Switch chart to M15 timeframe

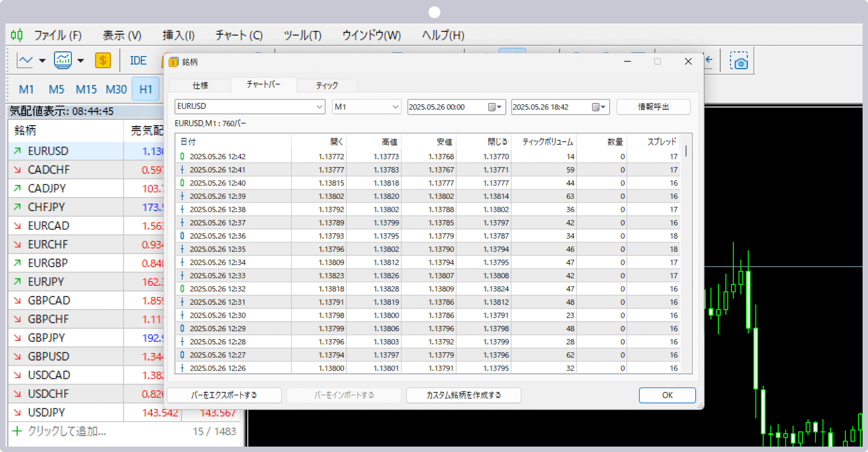[x=86, y=89]
